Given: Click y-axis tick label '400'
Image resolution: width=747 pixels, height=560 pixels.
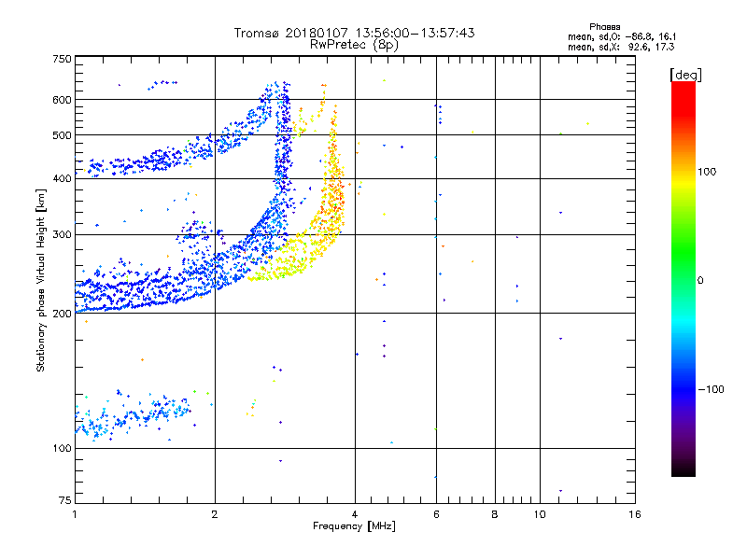Looking at the screenshot, I should coord(63,178).
